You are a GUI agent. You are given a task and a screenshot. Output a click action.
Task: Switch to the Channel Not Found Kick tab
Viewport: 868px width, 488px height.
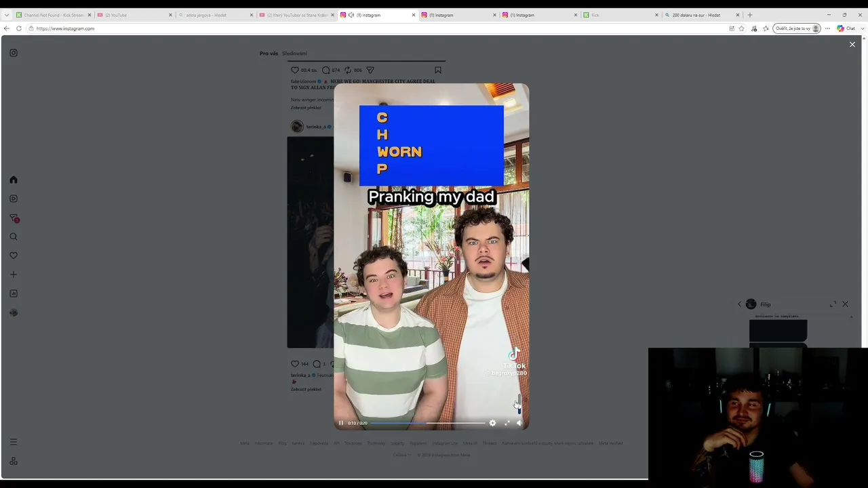point(52,15)
